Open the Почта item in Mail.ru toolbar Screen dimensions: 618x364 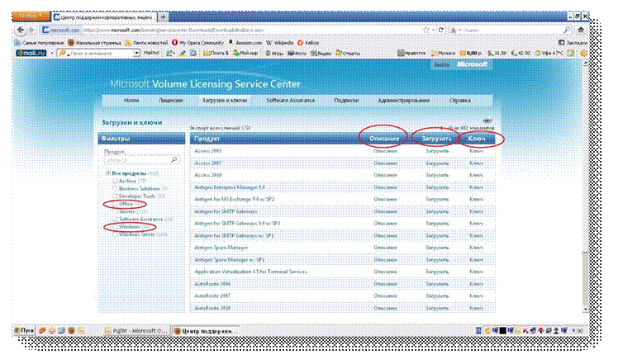point(216,53)
